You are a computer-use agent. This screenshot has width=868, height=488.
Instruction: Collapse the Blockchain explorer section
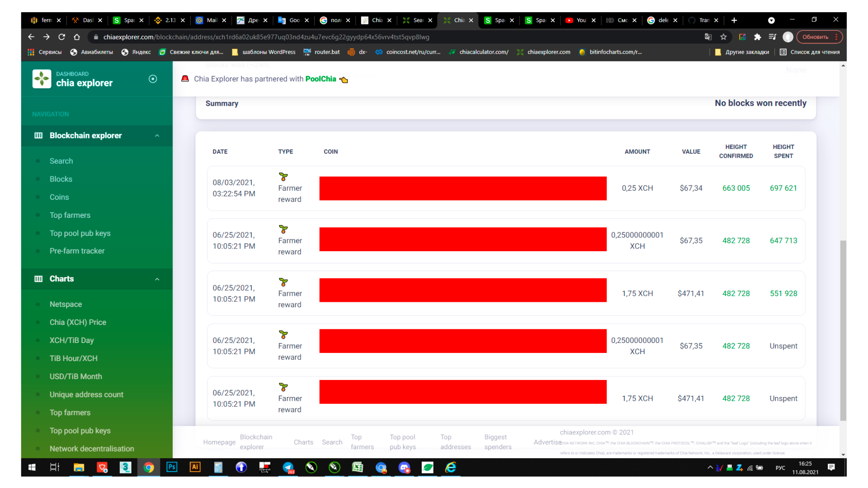157,136
